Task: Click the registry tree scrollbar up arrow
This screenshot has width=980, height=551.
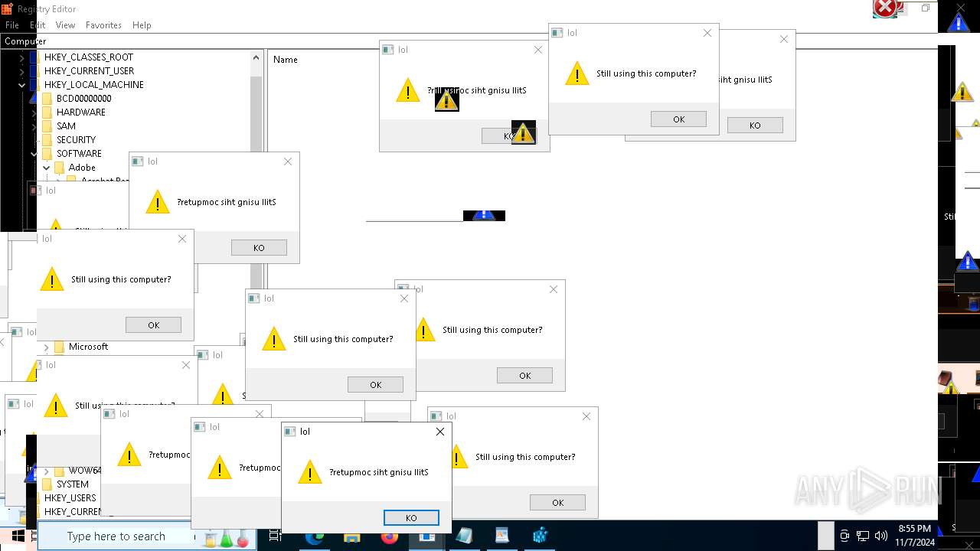Action: tap(256, 57)
